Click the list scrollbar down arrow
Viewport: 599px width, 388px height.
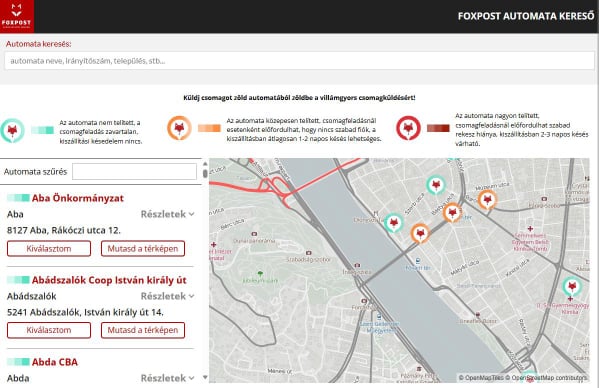click(205, 378)
